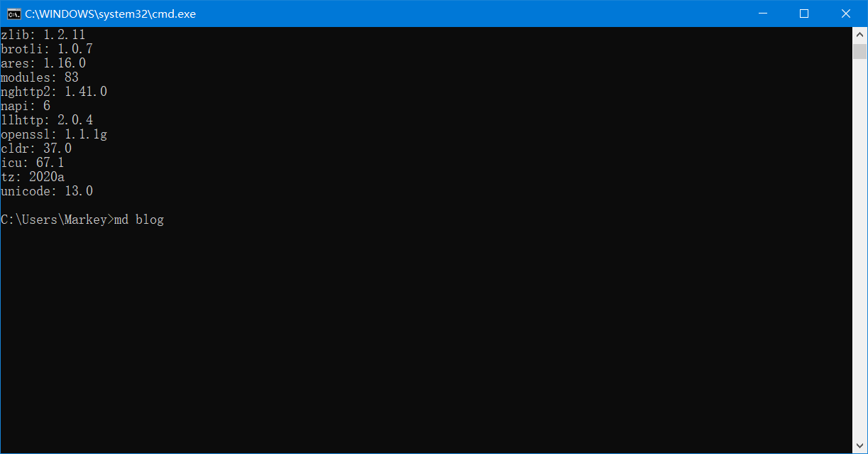Image resolution: width=868 pixels, height=454 pixels.
Task: Click the icu: 67.1 line
Action: pos(33,163)
